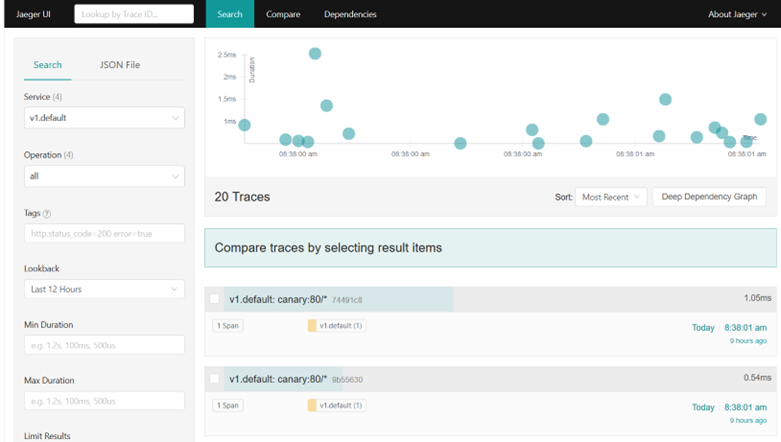This screenshot has height=442, width=781.
Task: Select checkbox for trace 74491c8
Action: click(x=215, y=299)
